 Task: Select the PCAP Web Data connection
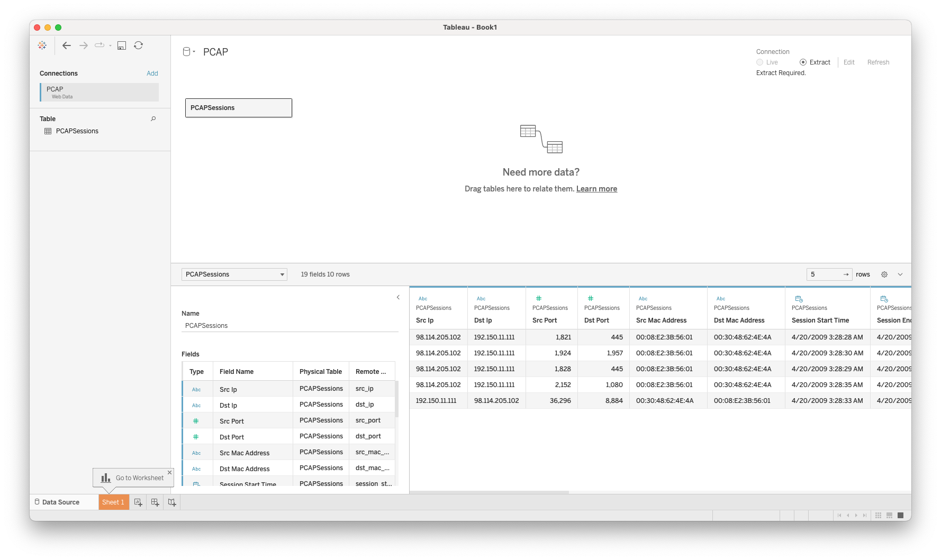pyautogui.click(x=99, y=92)
